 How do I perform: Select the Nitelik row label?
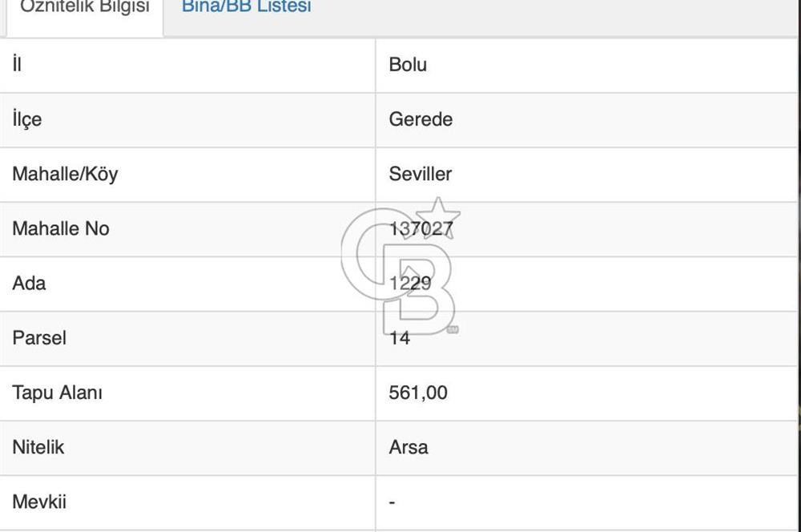(38, 448)
